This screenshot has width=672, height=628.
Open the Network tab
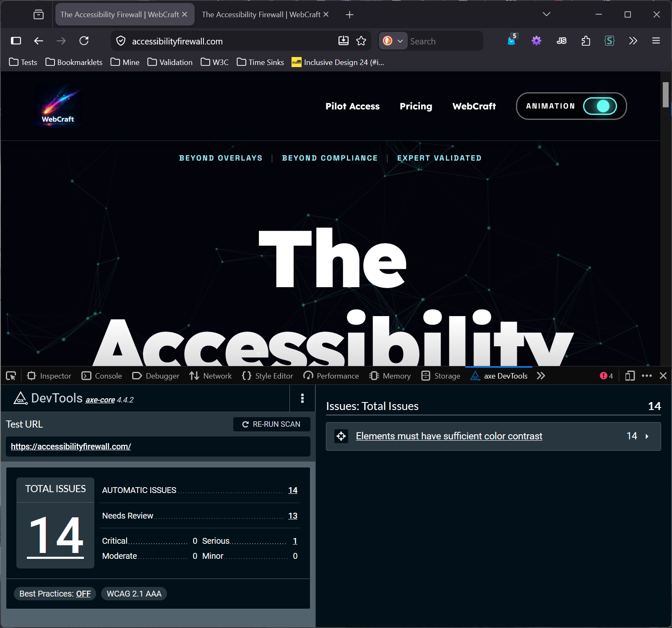[x=210, y=376]
